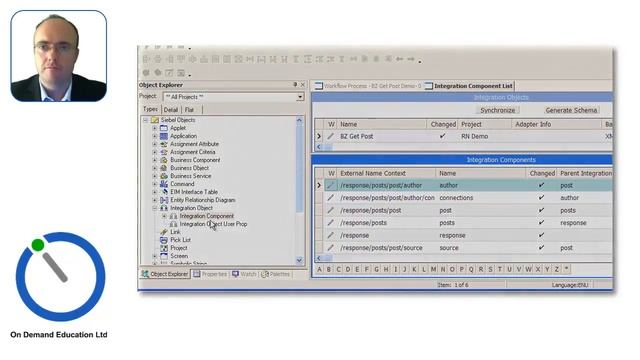The width and height of the screenshot is (640, 360).
Task: Switch to the Flat tab
Action: [190, 110]
